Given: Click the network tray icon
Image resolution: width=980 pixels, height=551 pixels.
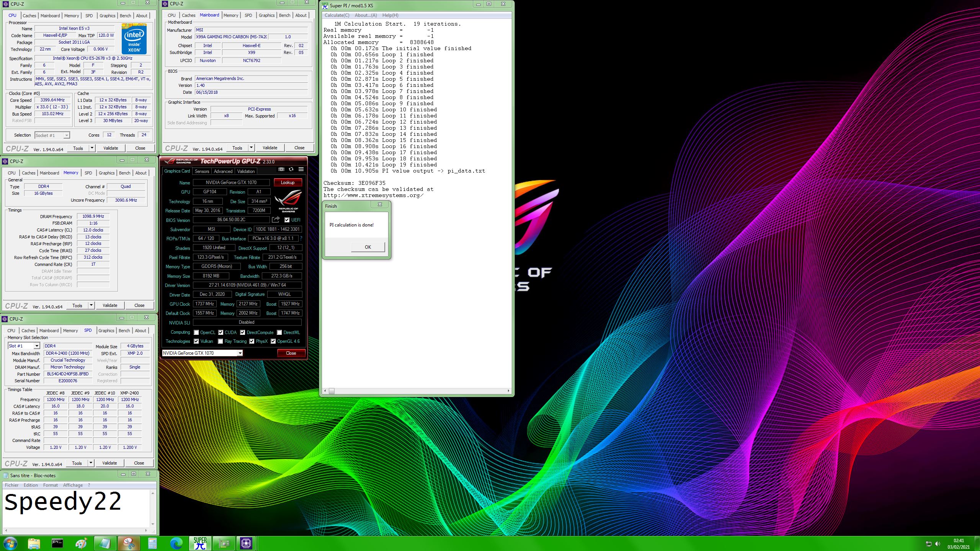Looking at the screenshot, I should click(928, 544).
